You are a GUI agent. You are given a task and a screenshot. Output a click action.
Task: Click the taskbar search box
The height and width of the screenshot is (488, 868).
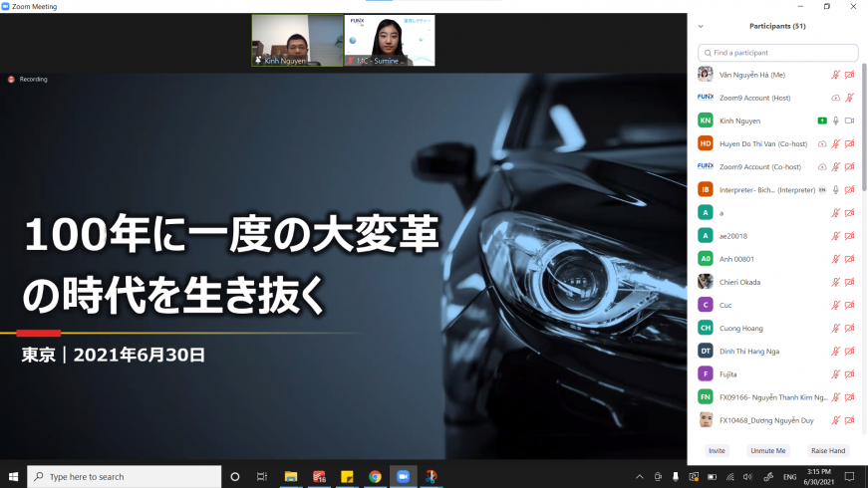click(124, 476)
